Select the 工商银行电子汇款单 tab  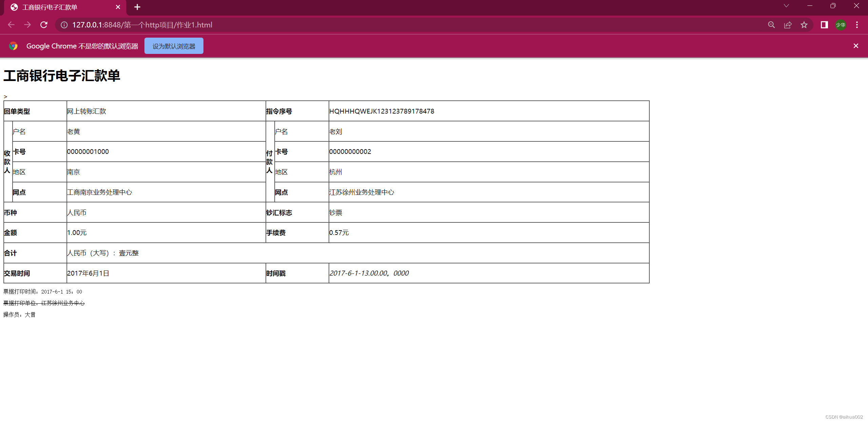(x=64, y=7)
